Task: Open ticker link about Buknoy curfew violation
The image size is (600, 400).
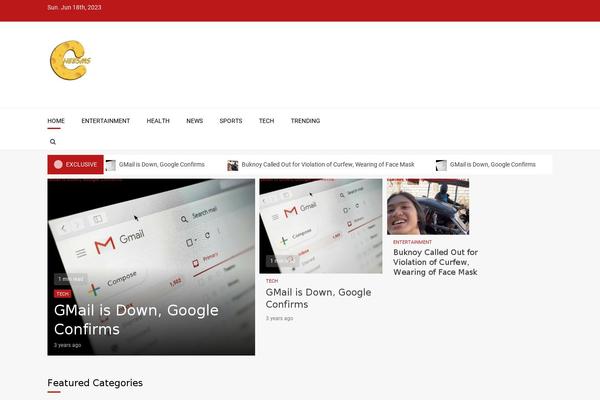Action: click(328, 165)
